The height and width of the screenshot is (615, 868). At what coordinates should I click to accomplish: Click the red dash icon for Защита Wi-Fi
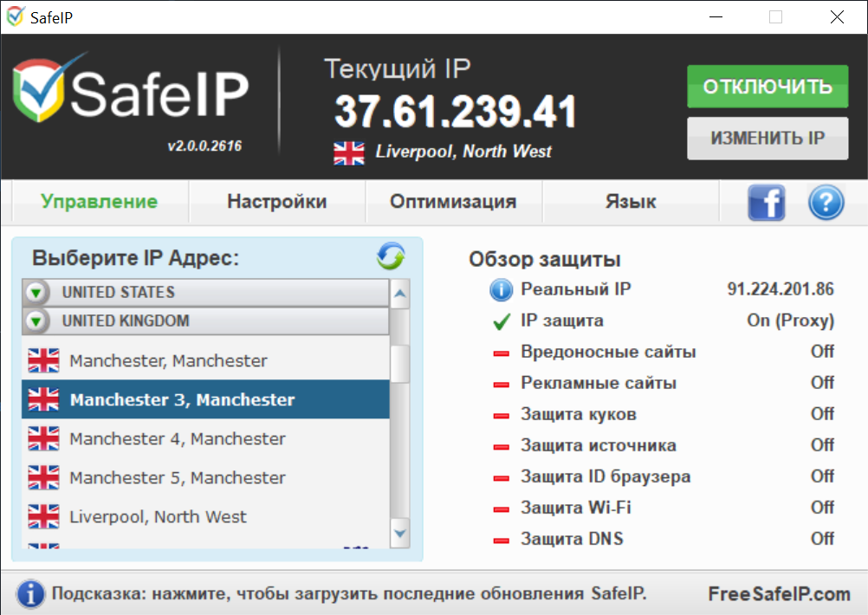[x=501, y=508]
